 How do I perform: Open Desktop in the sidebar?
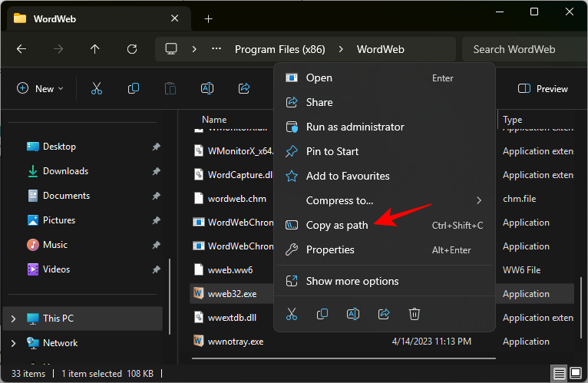pyautogui.click(x=59, y=147)
